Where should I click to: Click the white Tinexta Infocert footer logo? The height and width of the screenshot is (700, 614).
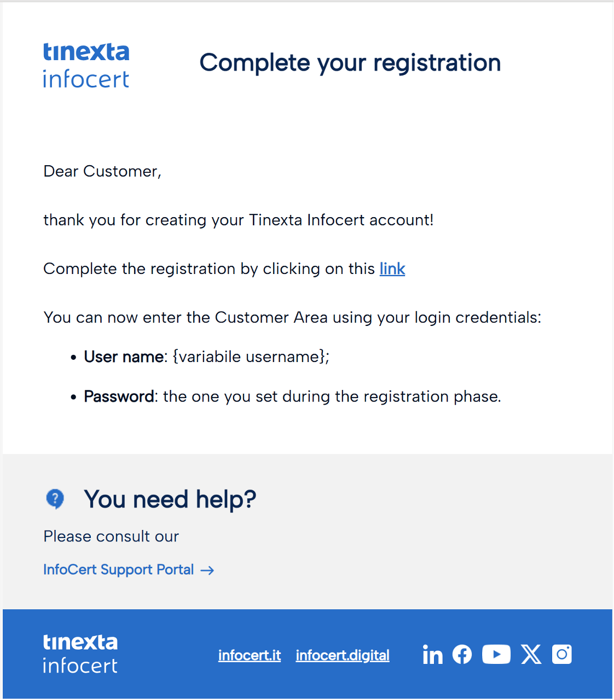pos(80,654)
